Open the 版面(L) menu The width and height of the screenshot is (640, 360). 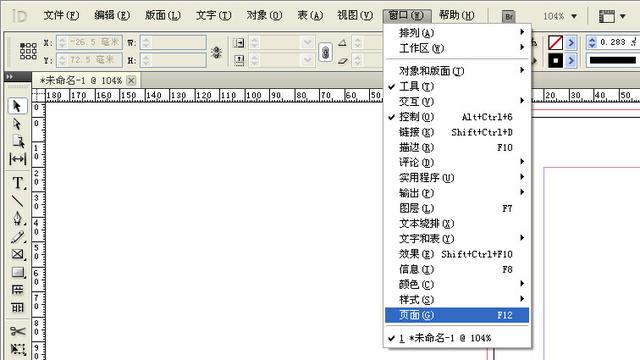pyautogui.click(x=162, y=16)
